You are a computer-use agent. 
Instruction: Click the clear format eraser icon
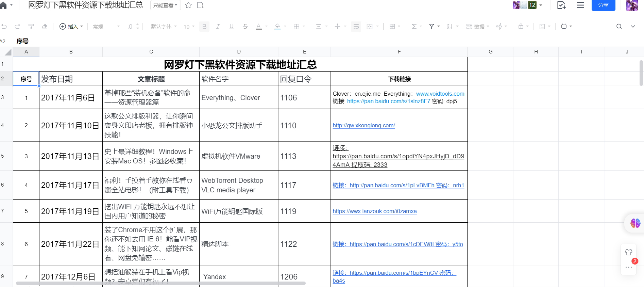(x=45, y=27)
